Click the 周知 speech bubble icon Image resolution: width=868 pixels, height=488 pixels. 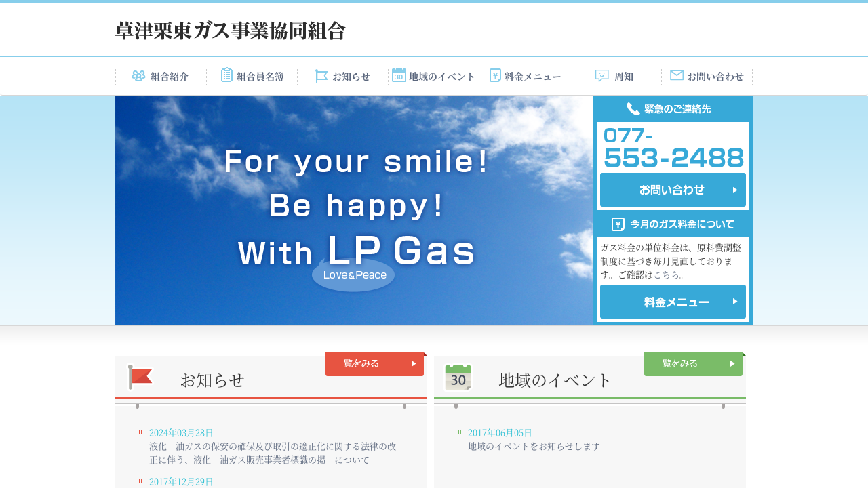(601, 76)
